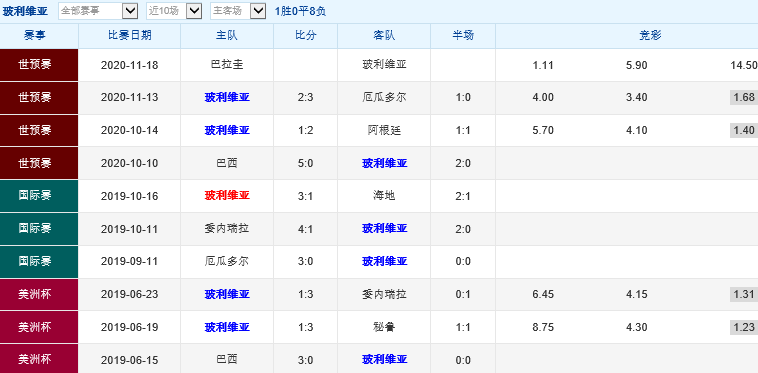Open home team 巴西 in 2019-06-15 row
This screenshot has height=373, width=758.
tap(227, 359)
